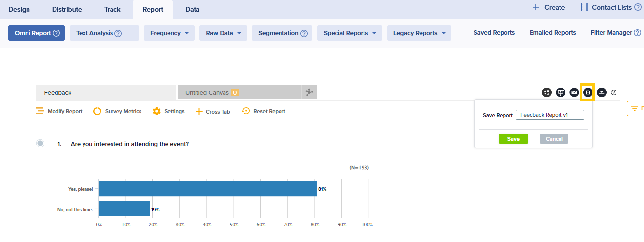This screenshot has height=242, width=644.
Task: Switch to the Distribute tab
Action: [67, 9]
